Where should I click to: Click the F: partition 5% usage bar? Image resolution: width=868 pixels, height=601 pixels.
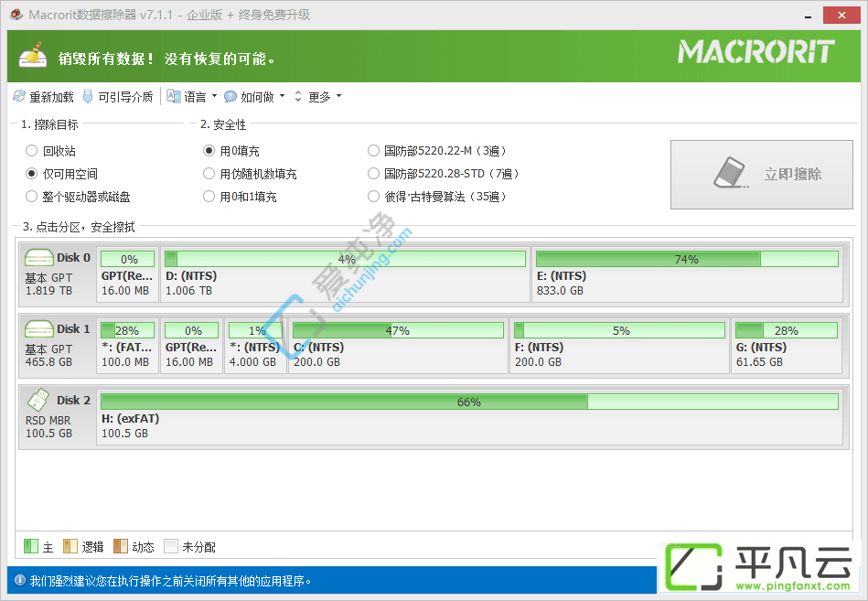(x=619, y=330)
